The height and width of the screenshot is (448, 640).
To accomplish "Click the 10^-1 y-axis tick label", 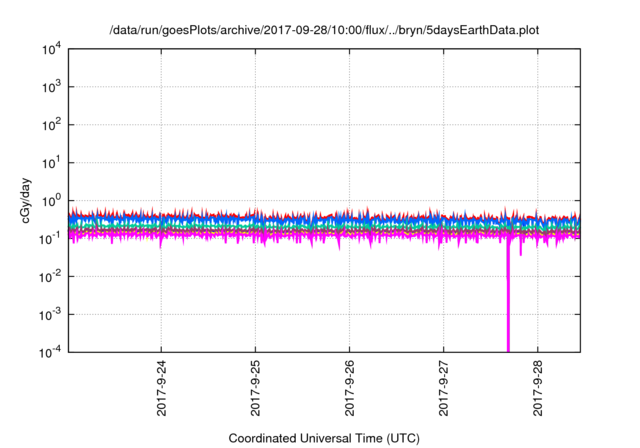I will (50, 239).
